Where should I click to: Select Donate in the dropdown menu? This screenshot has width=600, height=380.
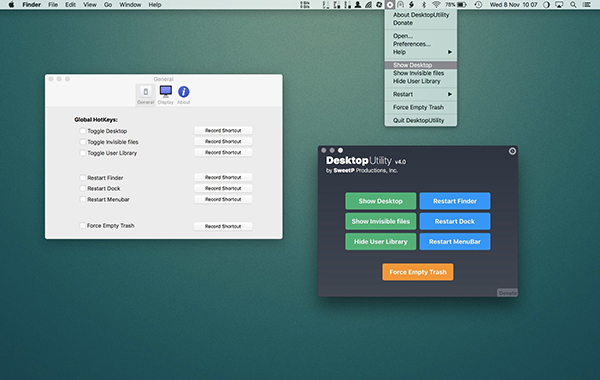tap(421, 23)
